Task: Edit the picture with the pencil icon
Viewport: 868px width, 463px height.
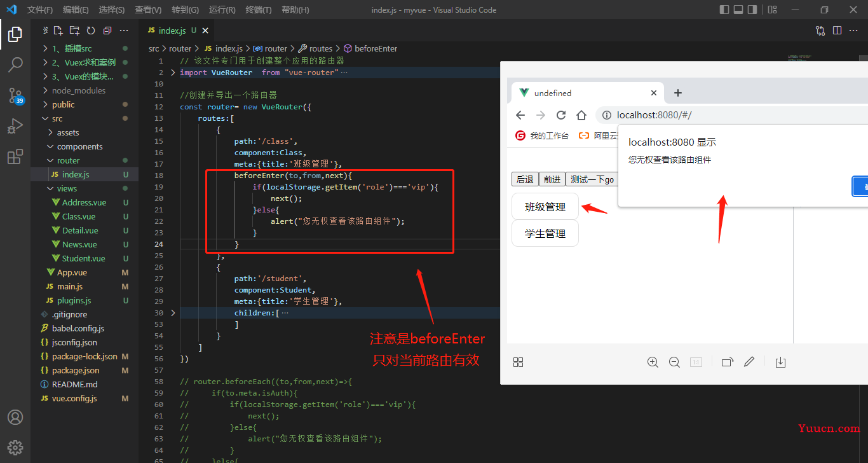Action: (749, 362)
